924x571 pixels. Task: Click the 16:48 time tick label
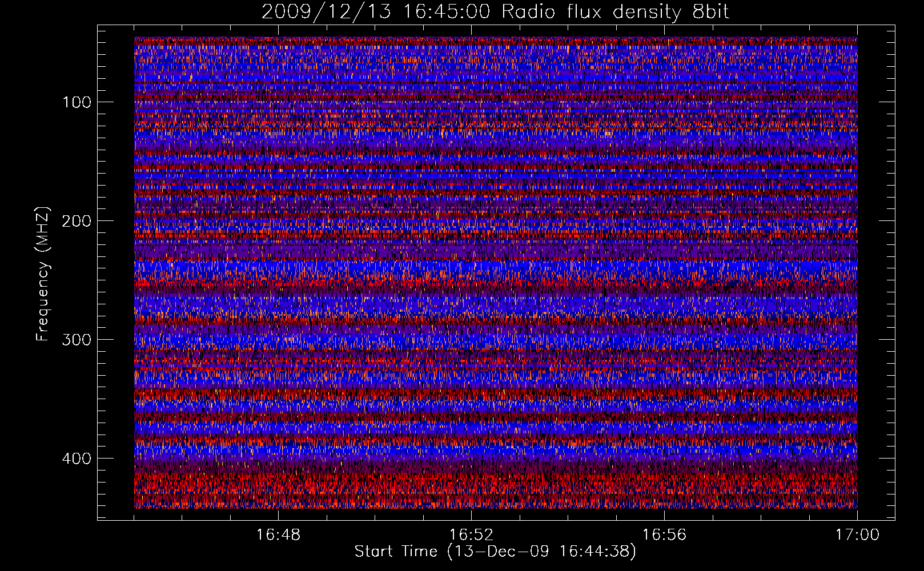[x=279, y=535]
